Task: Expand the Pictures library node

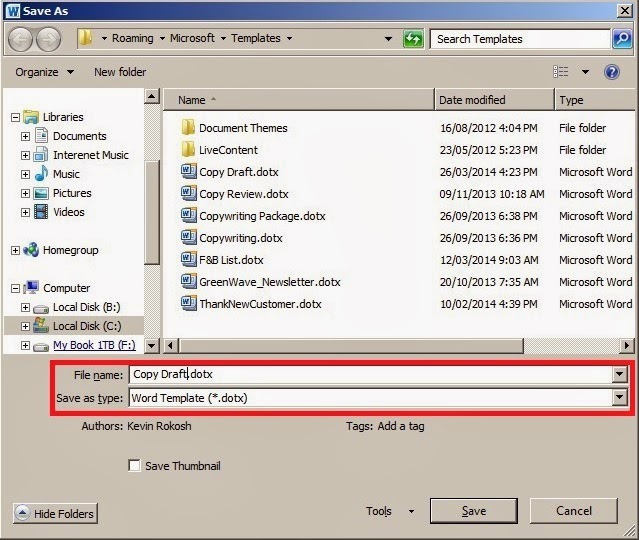Action: coord(25,193)
